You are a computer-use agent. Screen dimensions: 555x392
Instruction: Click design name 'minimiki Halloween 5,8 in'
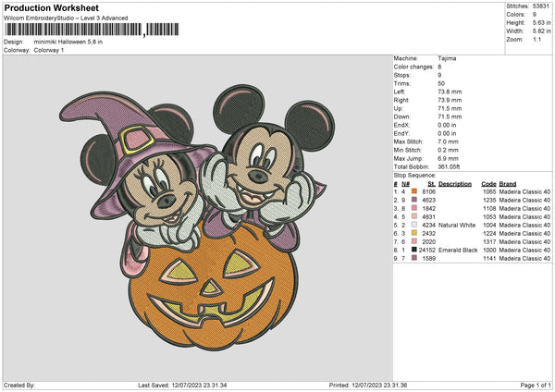[68, 42]
